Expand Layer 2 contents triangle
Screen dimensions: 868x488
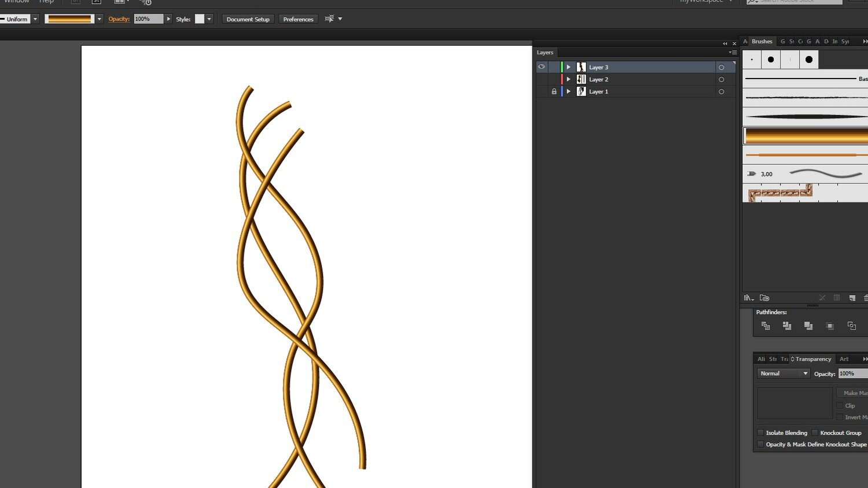click(x=568, y=79)
